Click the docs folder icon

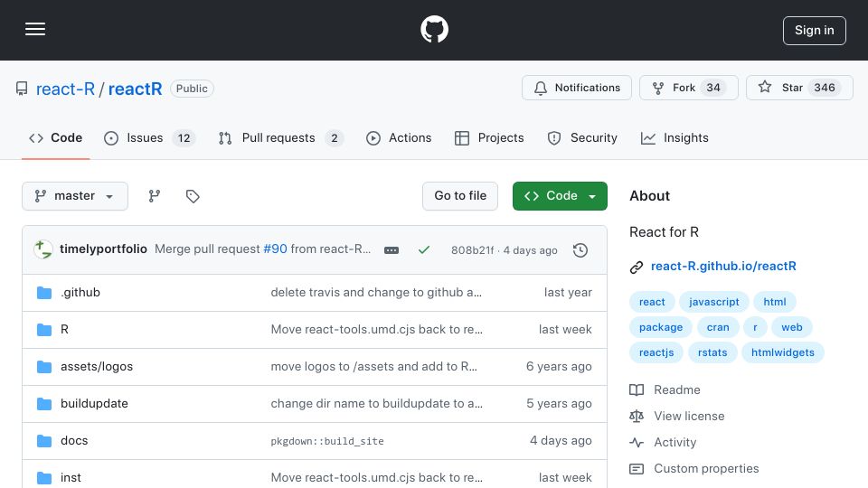tap(44, 441)
